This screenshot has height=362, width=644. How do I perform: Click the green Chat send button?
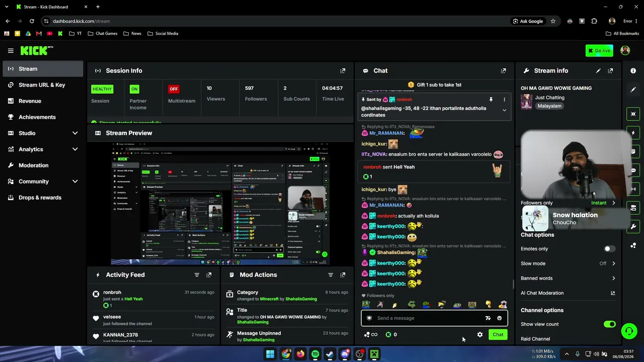498,334
